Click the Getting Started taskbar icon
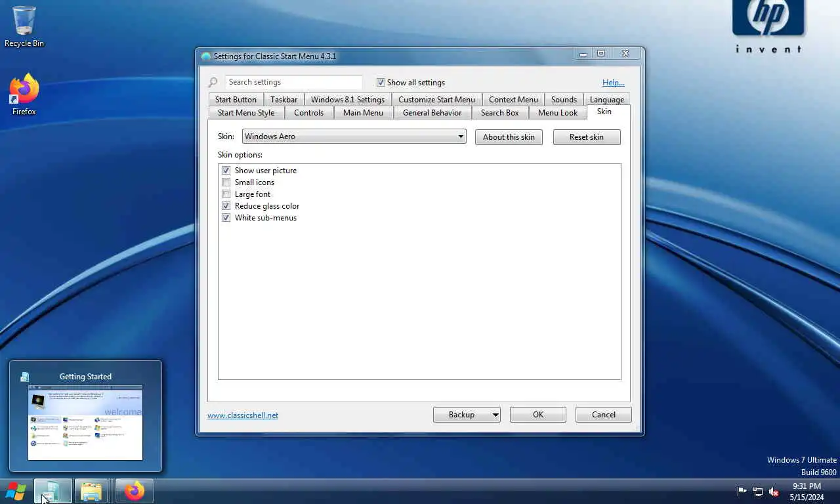840x504 pixels. coord(52,491)
